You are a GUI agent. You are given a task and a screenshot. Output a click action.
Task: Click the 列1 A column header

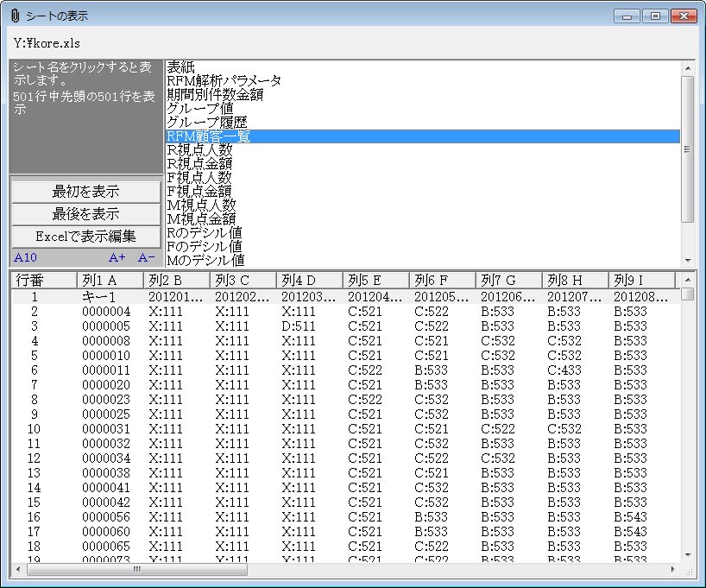point(110,281)
